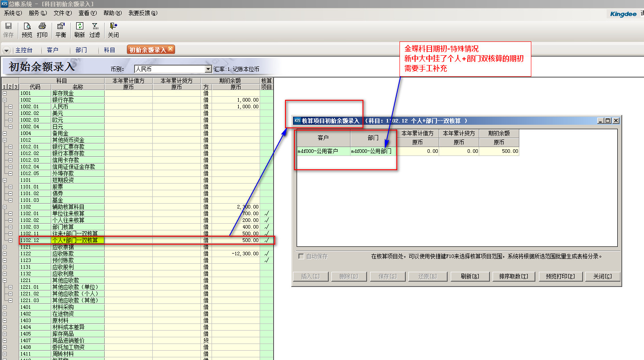Expand the navigation arrow before 主控台
Screen dimensions: 644x360
(7, 50)
